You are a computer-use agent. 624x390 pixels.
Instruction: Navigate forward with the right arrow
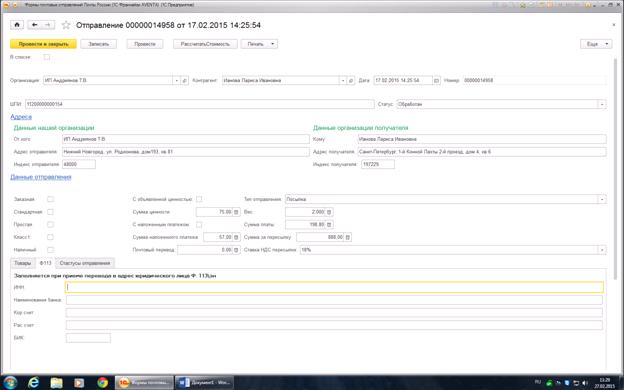click(x=48, y=25)
